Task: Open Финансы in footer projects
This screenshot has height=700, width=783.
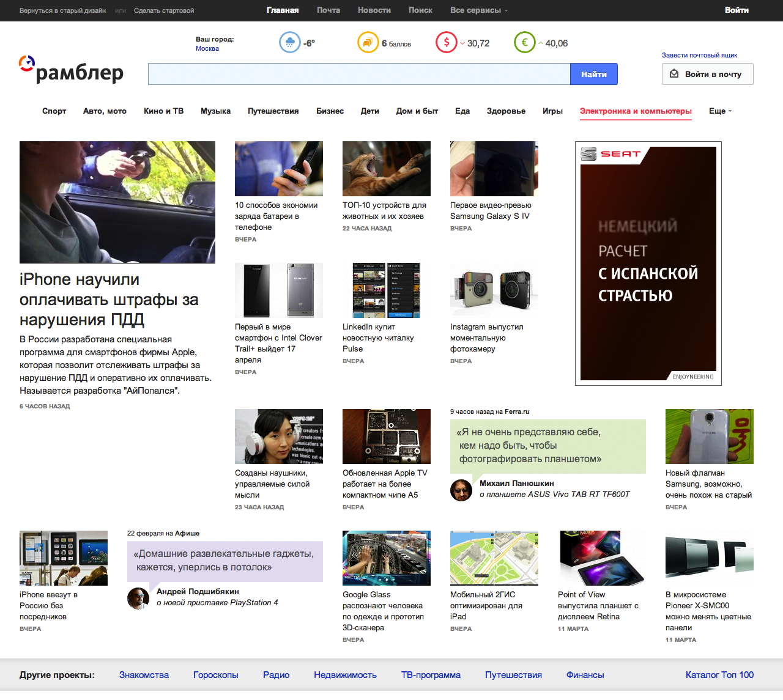Action: [585, 675]
